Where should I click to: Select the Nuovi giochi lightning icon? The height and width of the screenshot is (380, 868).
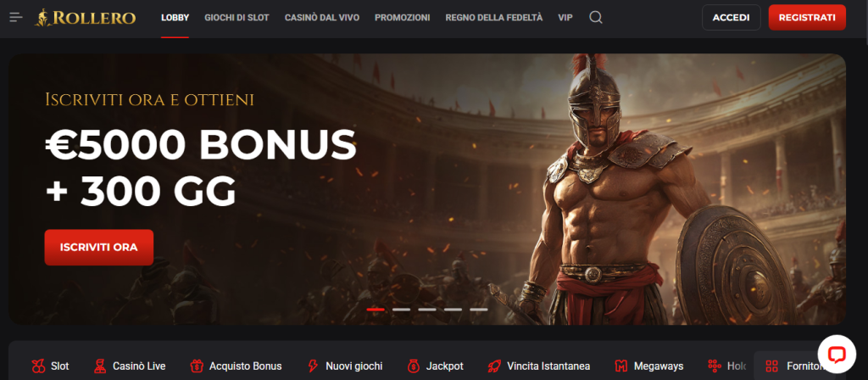pyautogui.click(x=313, y=366)
